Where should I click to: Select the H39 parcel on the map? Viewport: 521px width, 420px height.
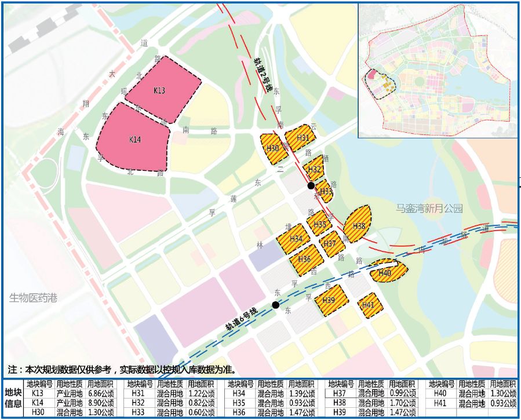(331, 300)
